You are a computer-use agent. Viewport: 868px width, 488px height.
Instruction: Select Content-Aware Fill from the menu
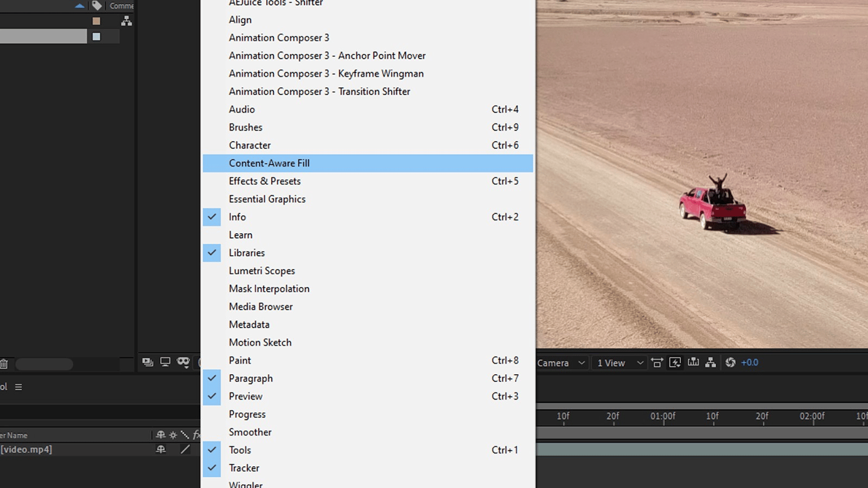(x=269, y=163)
